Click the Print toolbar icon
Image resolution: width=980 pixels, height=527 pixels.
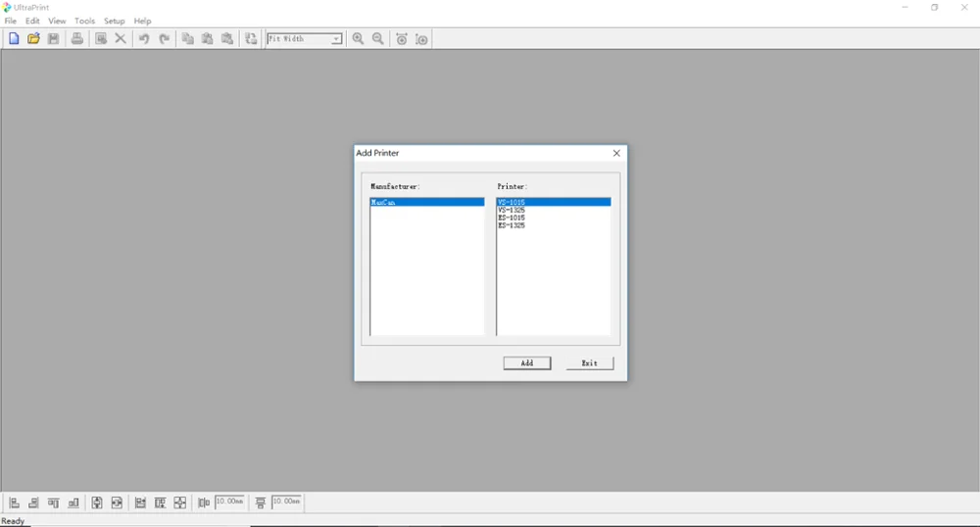[76, 39]
